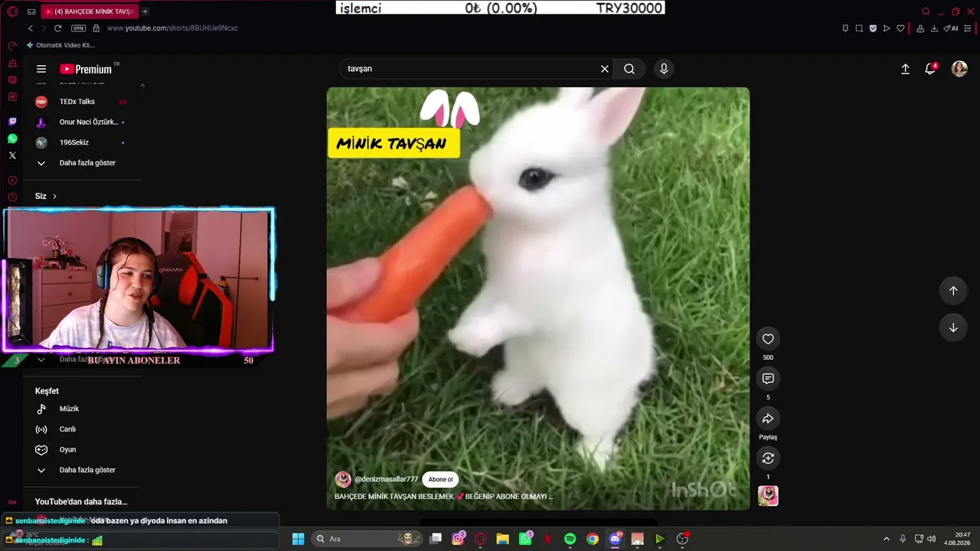Screen dimensions: 980x551
Task: Open TEDx Talks subscription
Action: click(x=82, y=102)
